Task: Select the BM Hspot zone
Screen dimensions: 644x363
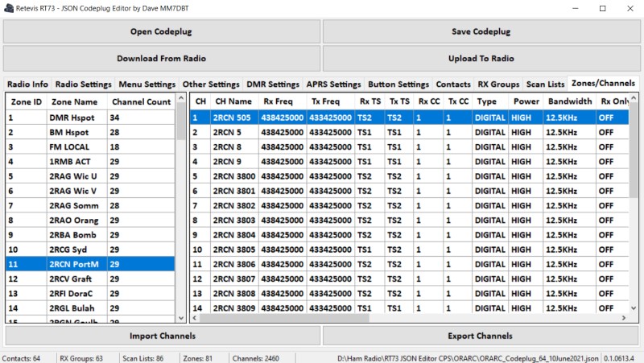Action: click(x=90, y=132)
